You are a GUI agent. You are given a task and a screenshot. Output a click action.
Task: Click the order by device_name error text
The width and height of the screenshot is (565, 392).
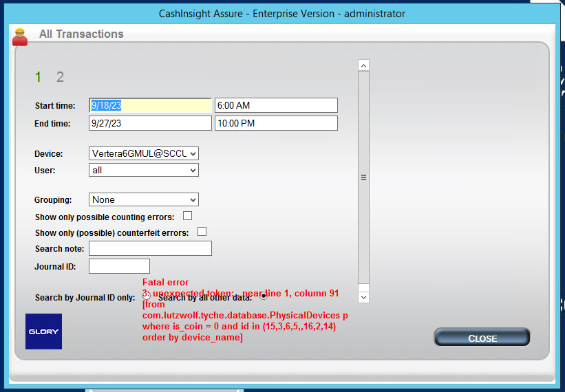tap(193, 337)
